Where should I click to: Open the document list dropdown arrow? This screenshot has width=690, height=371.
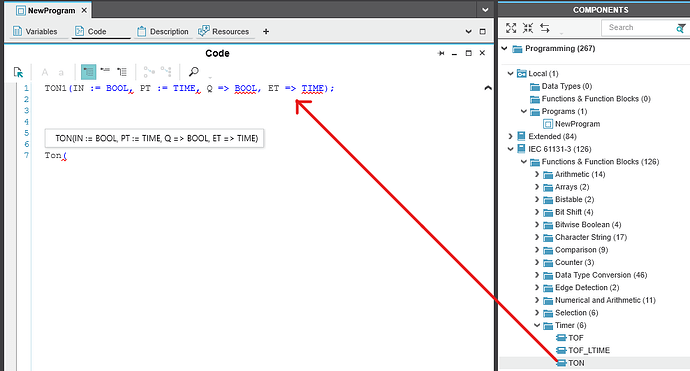[x=485, y=10]
